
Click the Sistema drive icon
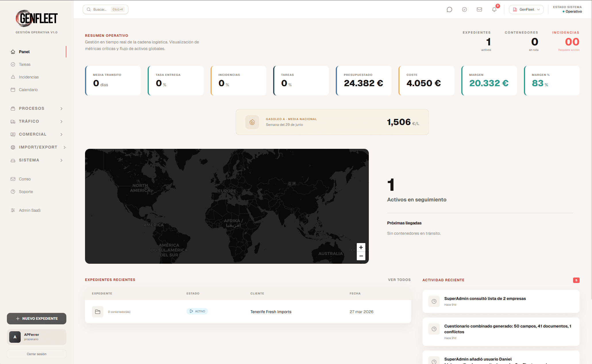13,160
